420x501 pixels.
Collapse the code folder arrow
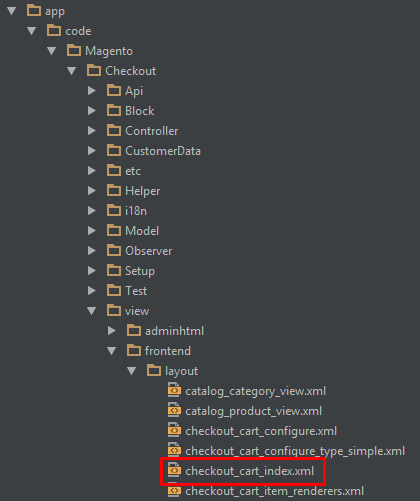[32, 31]
